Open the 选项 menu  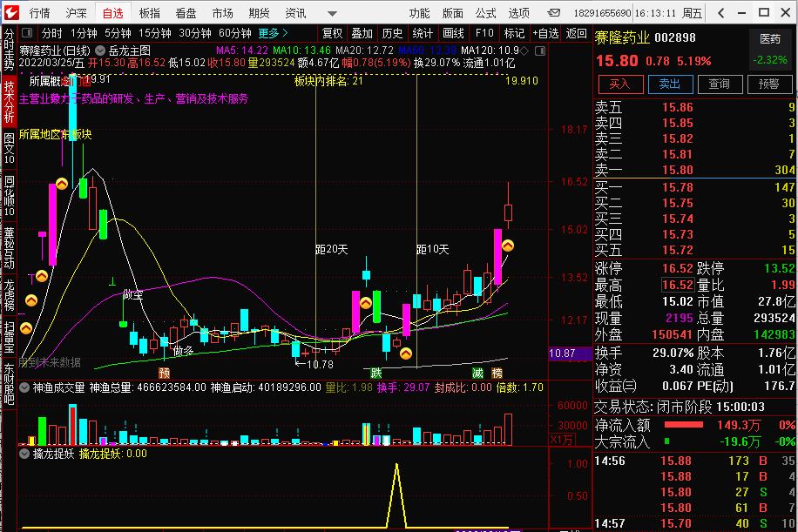click(x=518, y=13)
